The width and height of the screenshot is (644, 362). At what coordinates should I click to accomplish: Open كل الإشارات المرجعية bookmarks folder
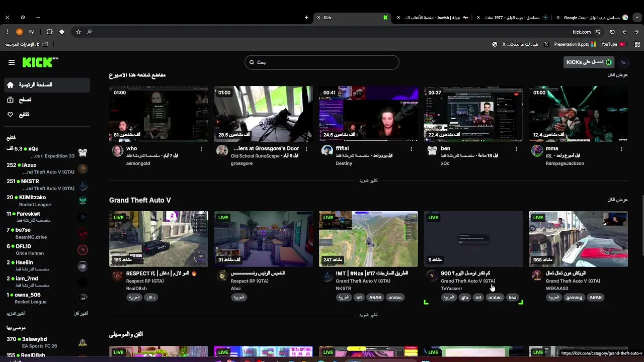[x=26, y=44]
